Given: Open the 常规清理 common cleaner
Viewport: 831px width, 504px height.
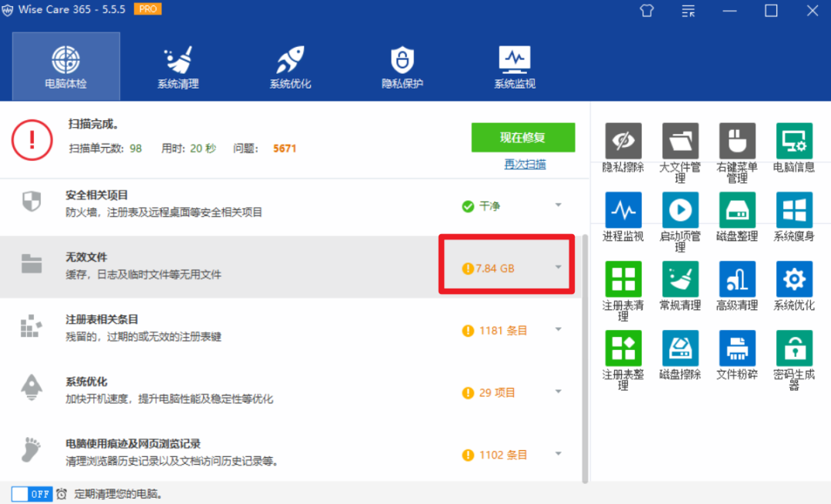Looking at the screenshot, I should [x=680, y=279].
